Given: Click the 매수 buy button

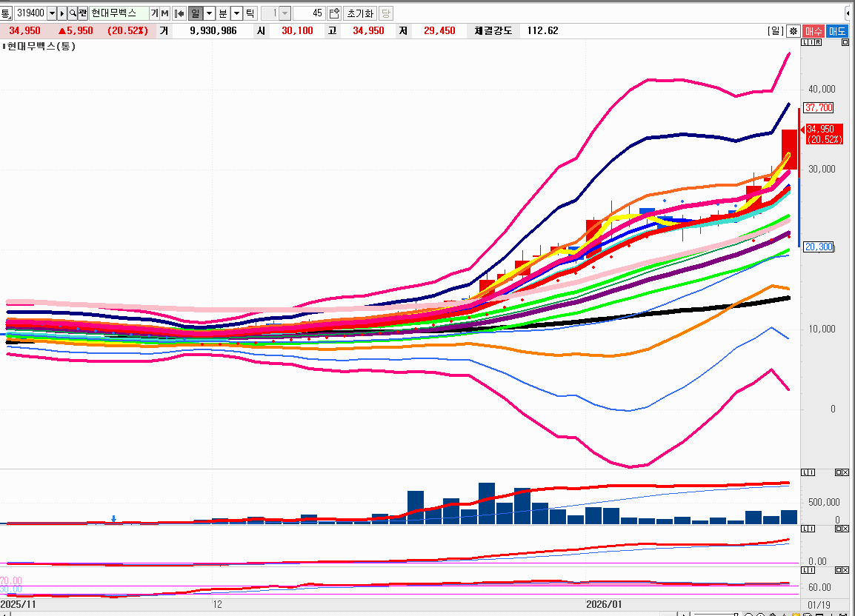Looking at the screenshot, I should click(x=814, y=31).
